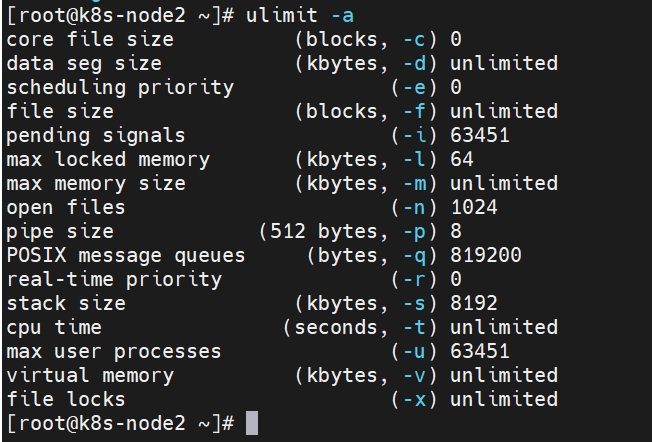
Task: Click the terminal cursor block at the prompt
Action: 252,423
